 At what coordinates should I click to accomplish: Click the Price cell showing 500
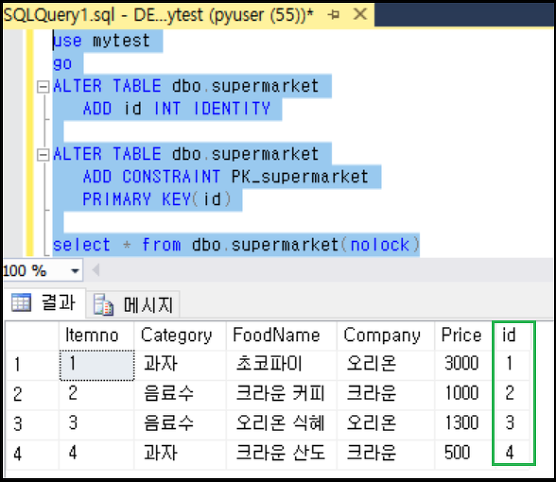click(x=463, y=454)
